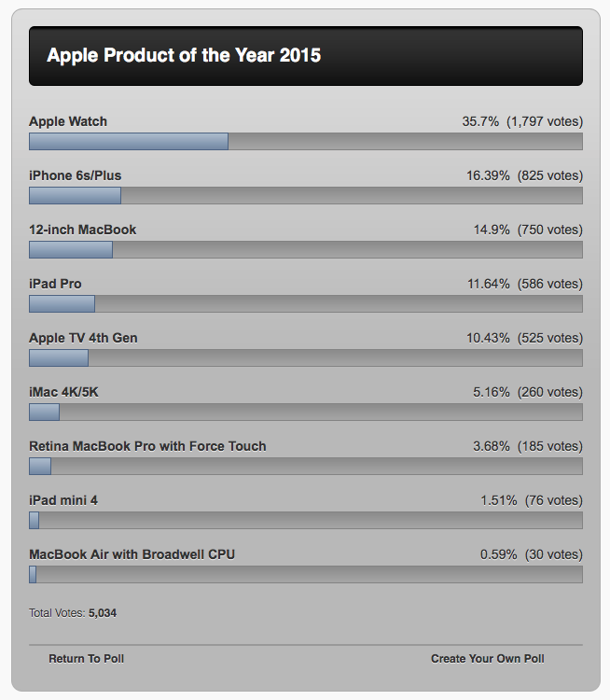This screenshot has width=610, height=700.
Task: Click the iPhone 6s/Plus progress bar
Action: click(306, 195)
